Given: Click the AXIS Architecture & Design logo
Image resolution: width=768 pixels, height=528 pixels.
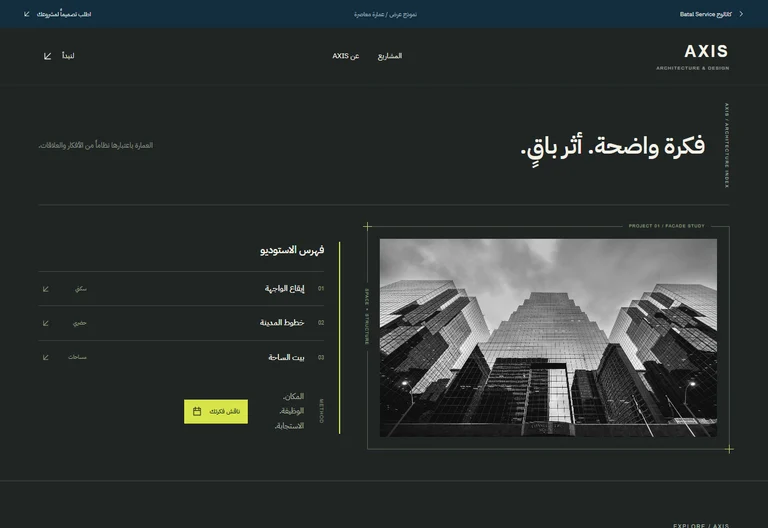Looking at the screenshot, I should (x=693, y=57).
